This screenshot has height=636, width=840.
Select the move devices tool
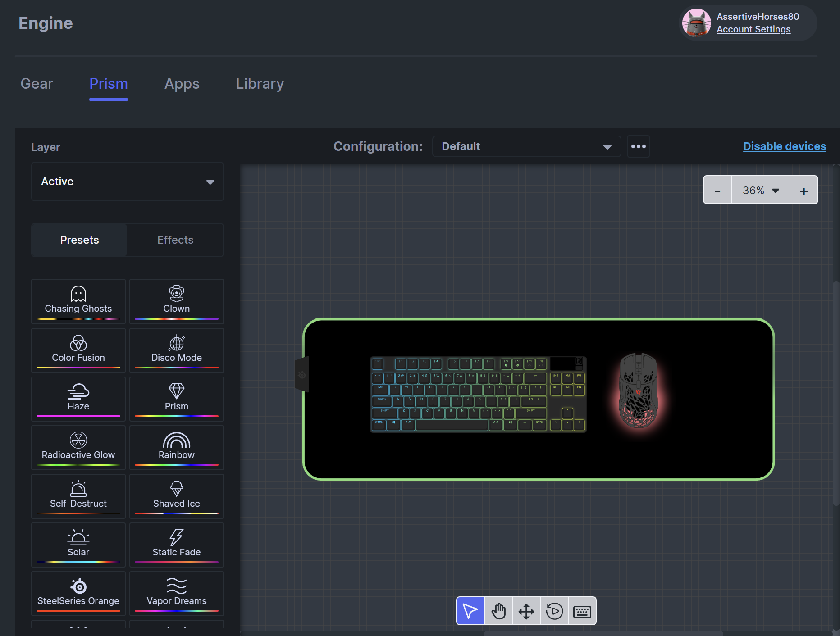(x=526, y=611)
